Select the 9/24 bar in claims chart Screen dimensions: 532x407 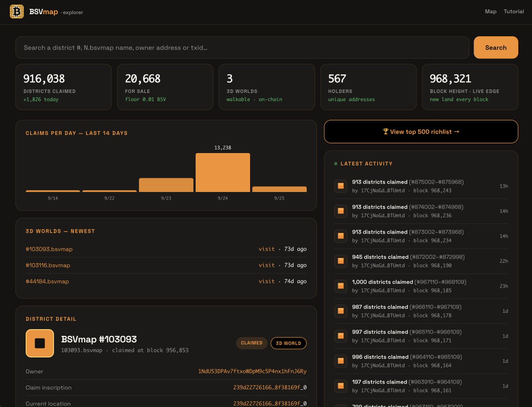[223, 172]
